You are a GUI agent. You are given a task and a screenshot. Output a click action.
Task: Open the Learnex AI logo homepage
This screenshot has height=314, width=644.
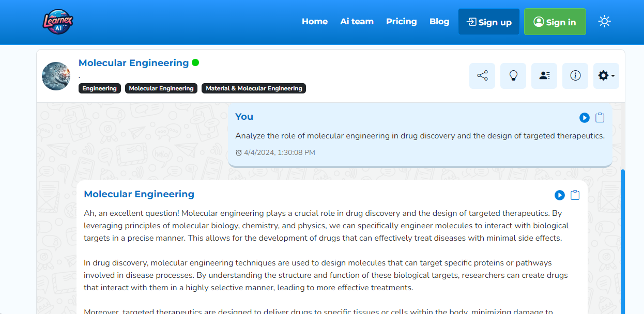click(x=58, y=22)
